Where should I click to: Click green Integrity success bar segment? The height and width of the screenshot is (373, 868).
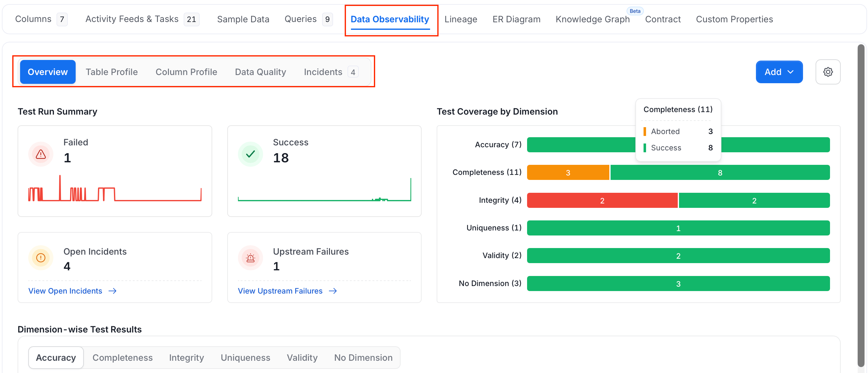click(x=754, y=201)
